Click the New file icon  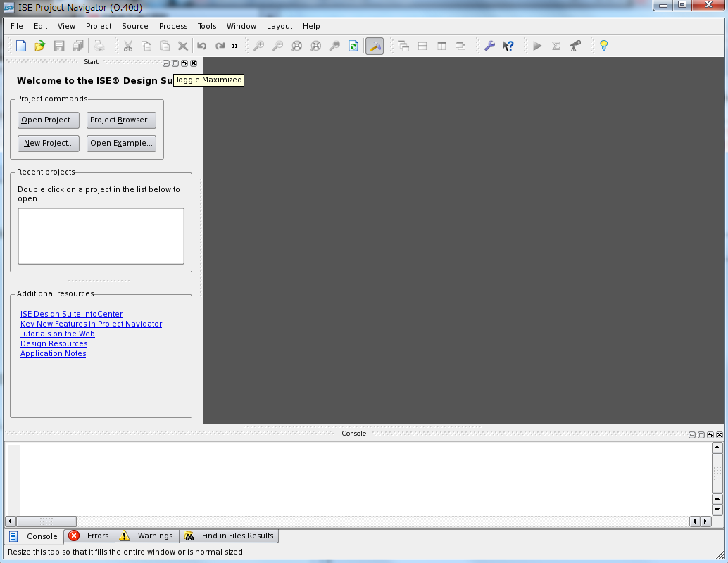[21, 46]
